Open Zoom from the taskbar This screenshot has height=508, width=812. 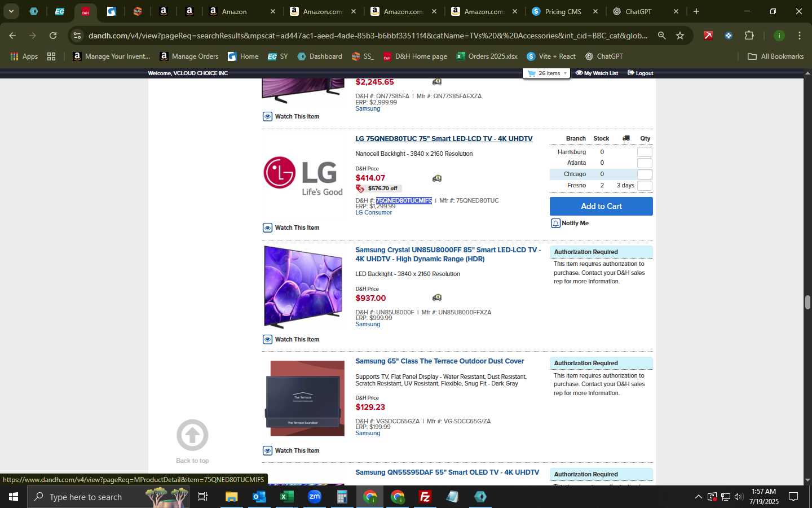tap(315, 497)
